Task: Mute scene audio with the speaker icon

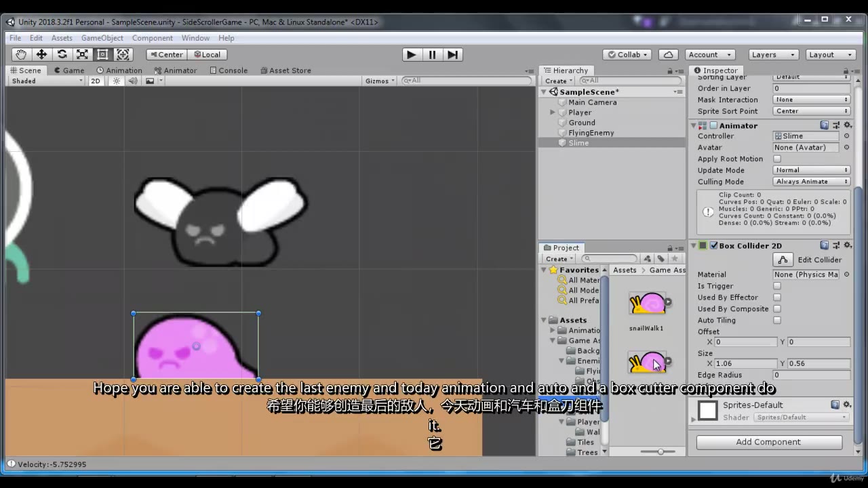Action: click(132, 81)
